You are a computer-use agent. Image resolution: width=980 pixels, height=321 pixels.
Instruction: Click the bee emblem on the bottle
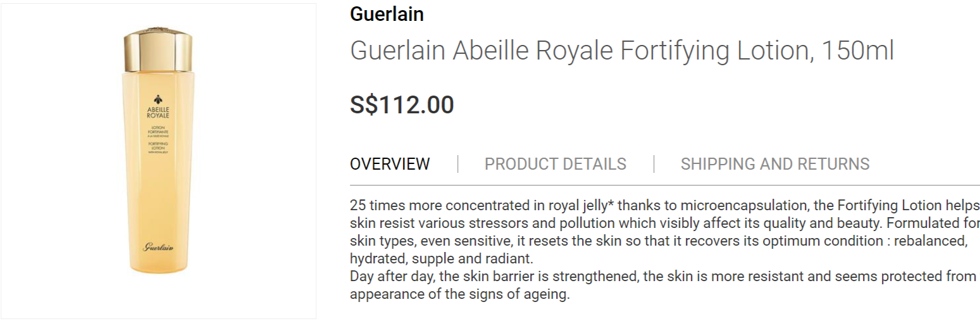click(x=158, y=99)
